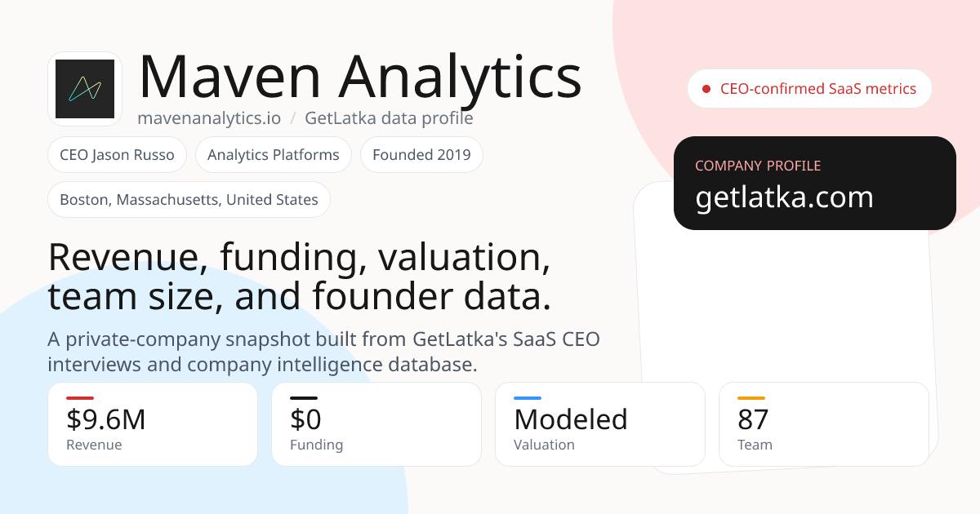Select the Analytics Platforms tag
The height and width of the screenshot is (514, 980).
[274, 155]
